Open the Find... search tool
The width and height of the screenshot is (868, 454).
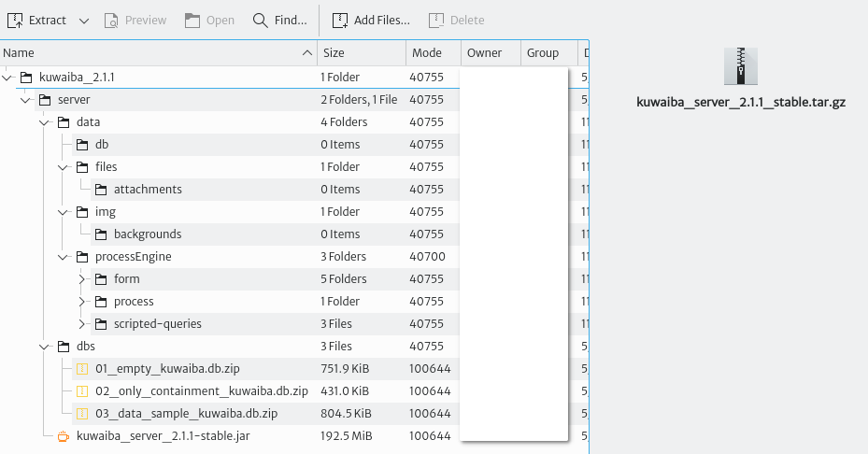point(279,21)
